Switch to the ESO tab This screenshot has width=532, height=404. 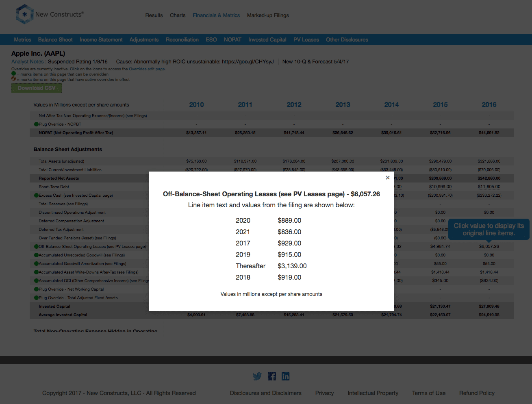pyautogui.click(x=211, y=40)
